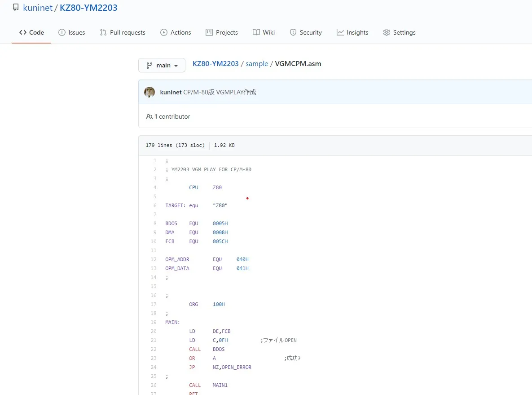Click the Pull requests branch icon

[x=103, y=32]
